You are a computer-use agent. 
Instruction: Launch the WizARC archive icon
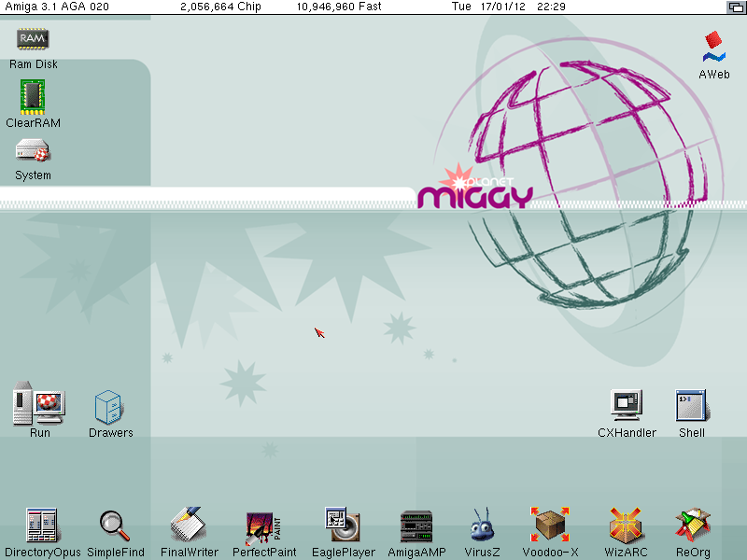point(626,525)
